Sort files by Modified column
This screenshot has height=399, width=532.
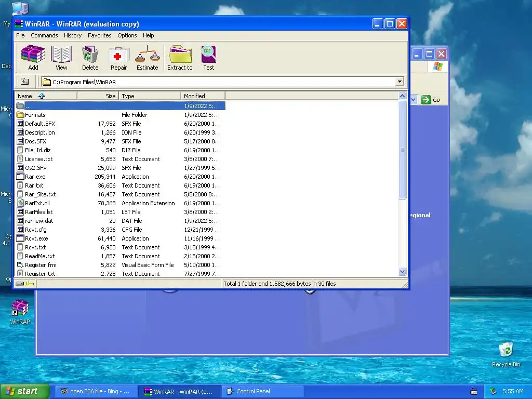203,96
